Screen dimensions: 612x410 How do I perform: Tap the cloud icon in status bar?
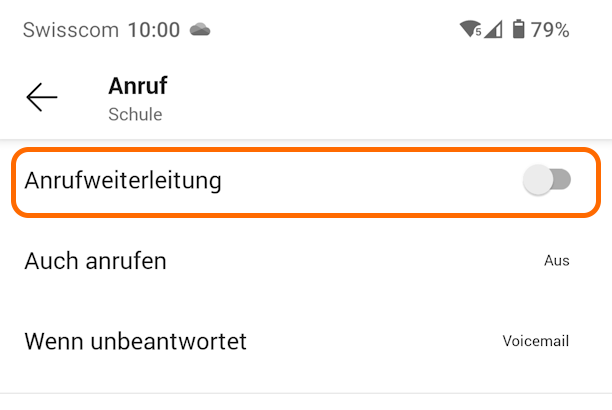tap(200, 30)
